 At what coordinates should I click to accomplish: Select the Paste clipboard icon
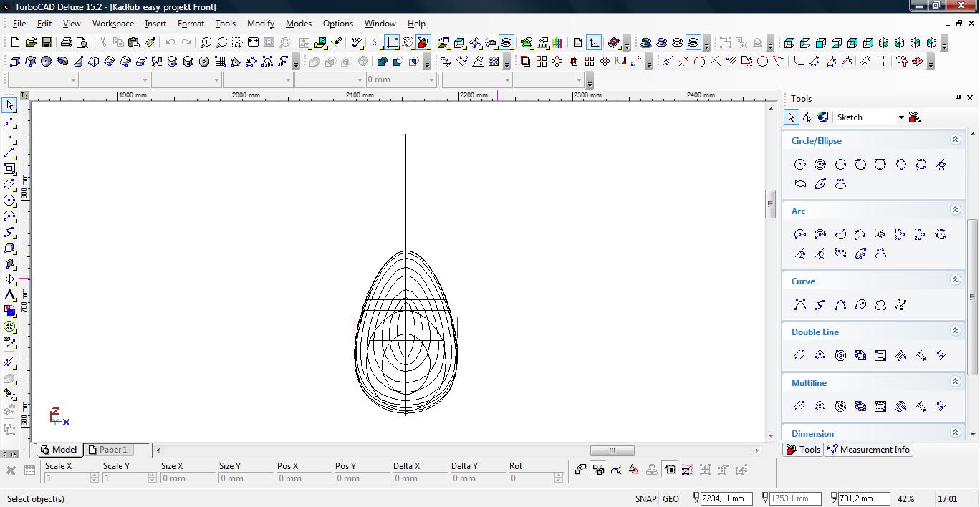(x=133, y=43)
